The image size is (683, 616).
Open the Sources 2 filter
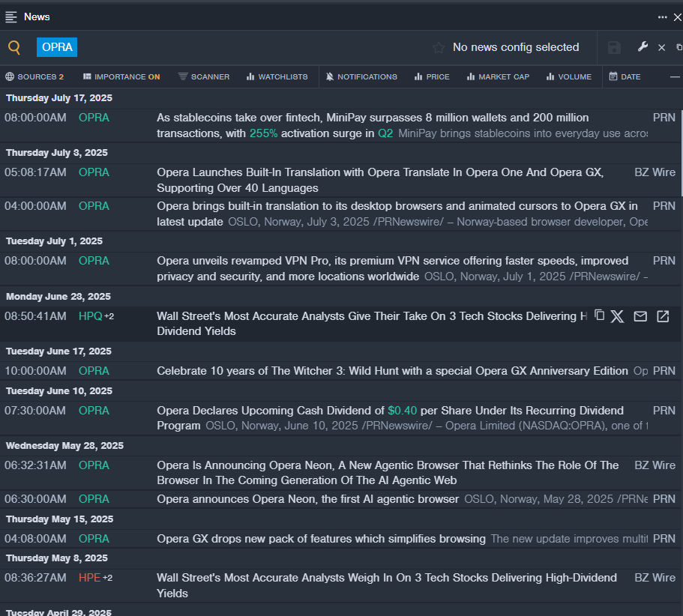(x=34, y=76)
